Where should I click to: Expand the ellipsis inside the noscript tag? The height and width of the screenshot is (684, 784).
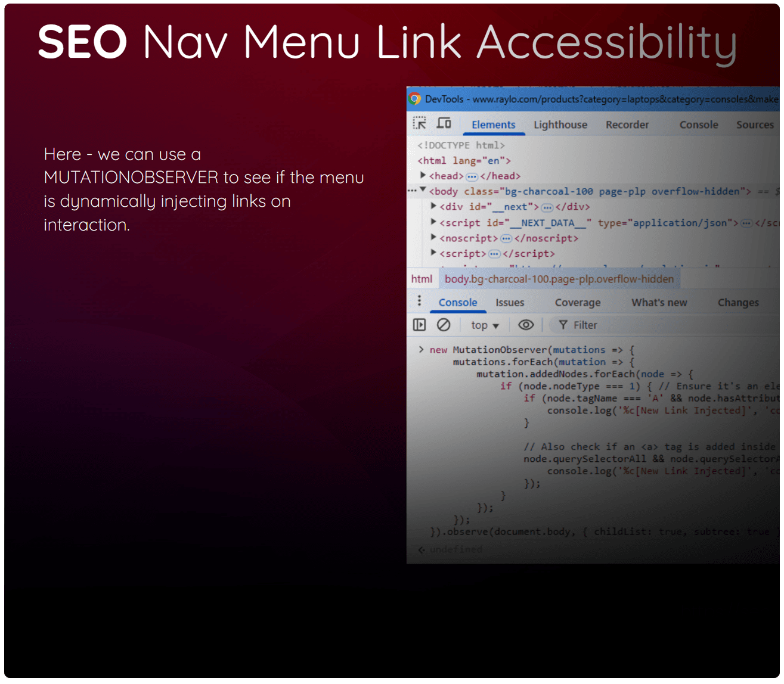click(x=506, y=238)
